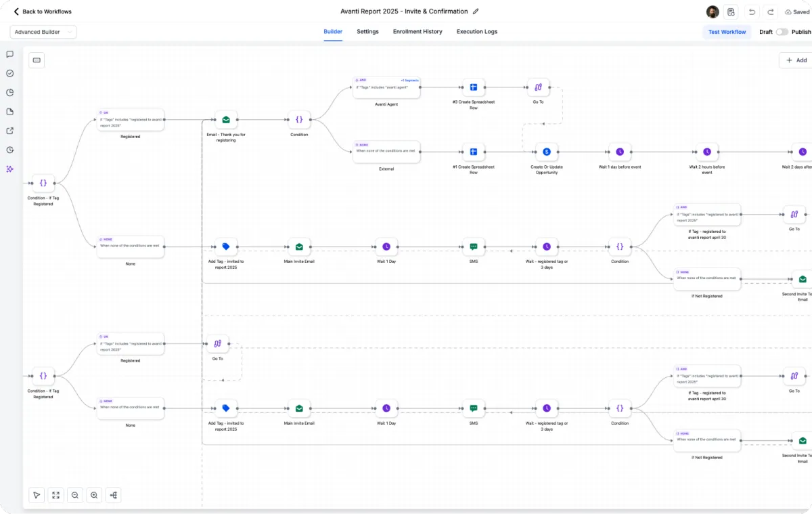Zoom in on the workflow canvas
Screen dimensions: 812x514
pyautogui.click(x=94, y=495)
